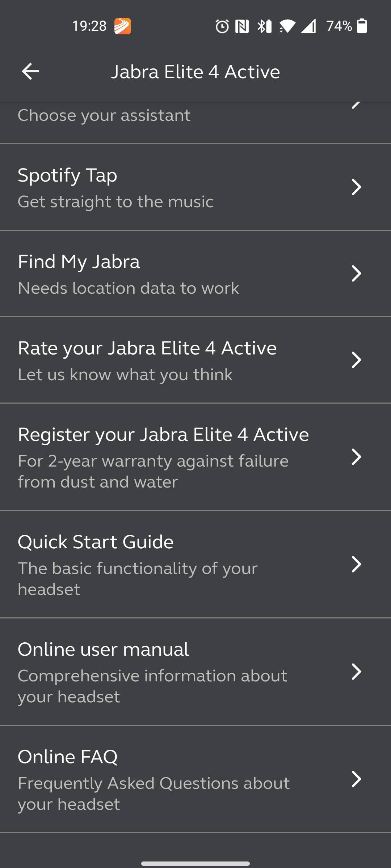Tap the back arrow icon

coord(30,71)
